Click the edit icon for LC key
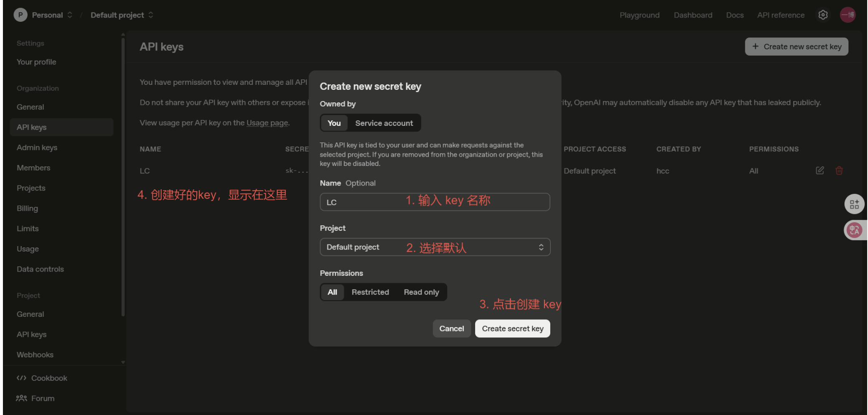 pos(820,171)
